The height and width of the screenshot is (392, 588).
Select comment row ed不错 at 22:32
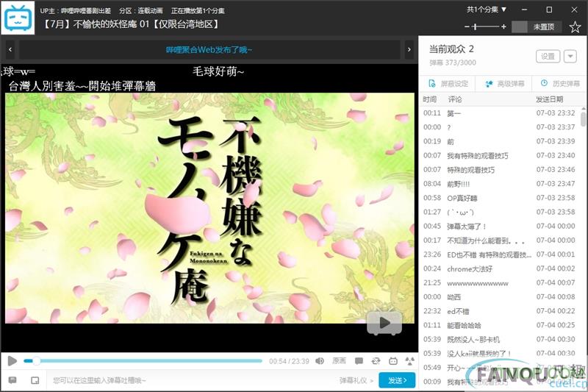point(501,311)
